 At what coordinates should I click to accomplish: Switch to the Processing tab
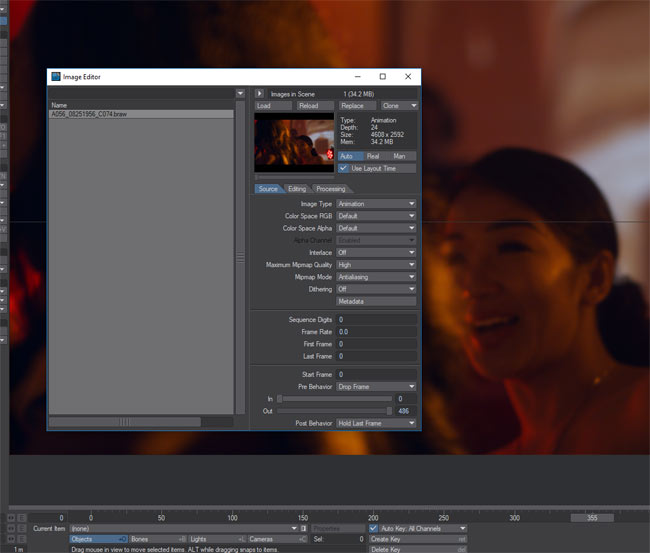point(331,189)
